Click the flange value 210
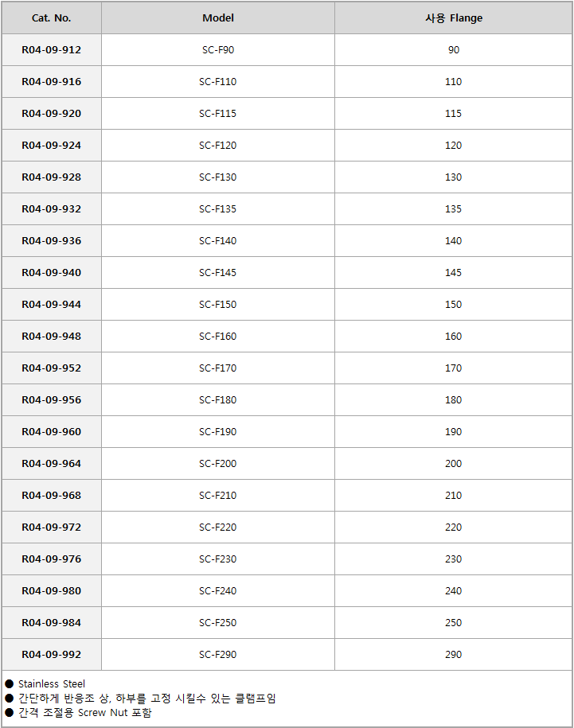The image size is (574, 728). [453, 496]
